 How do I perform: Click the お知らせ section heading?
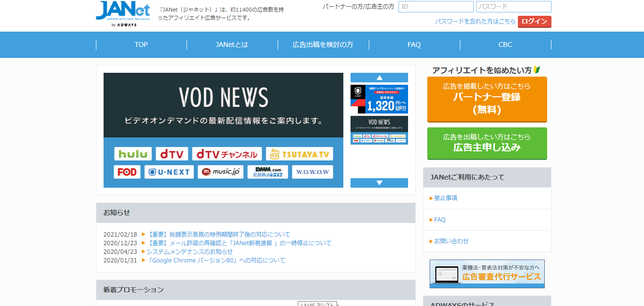click(117, 213)
